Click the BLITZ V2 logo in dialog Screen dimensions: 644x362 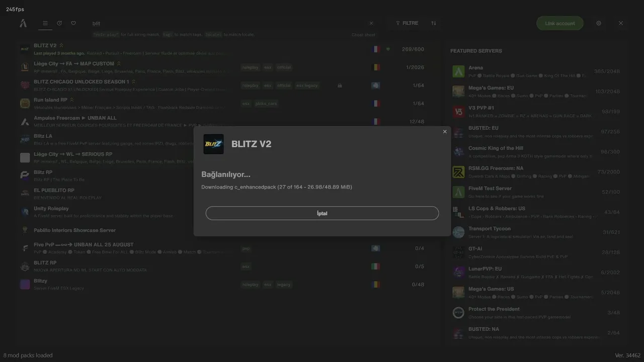(x=213, y=144)
